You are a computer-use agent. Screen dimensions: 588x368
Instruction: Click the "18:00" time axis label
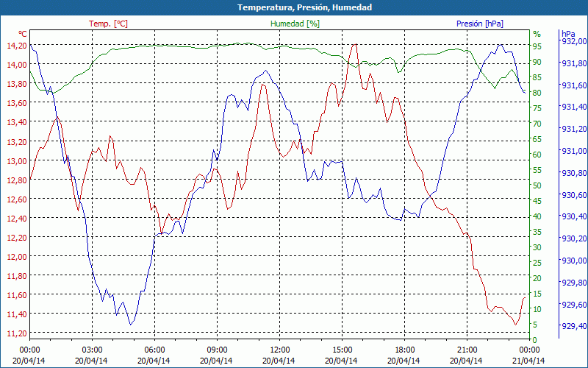point(405,350)
